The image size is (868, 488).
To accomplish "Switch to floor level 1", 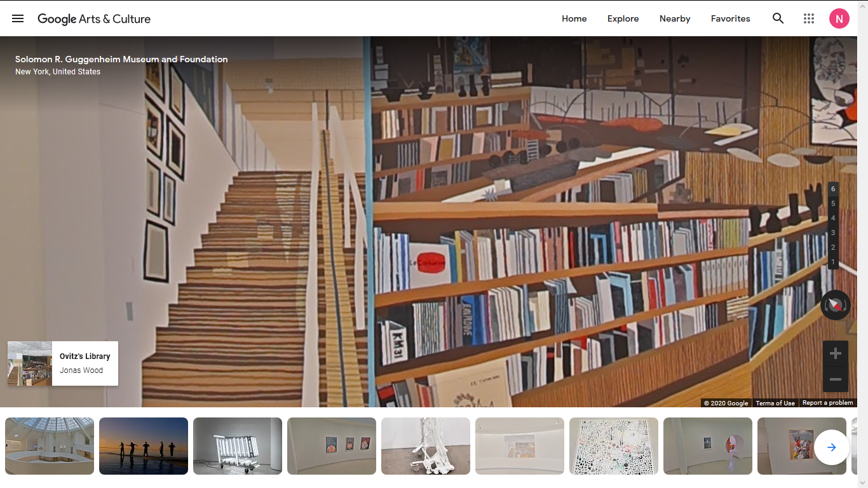I will [833, 262].
